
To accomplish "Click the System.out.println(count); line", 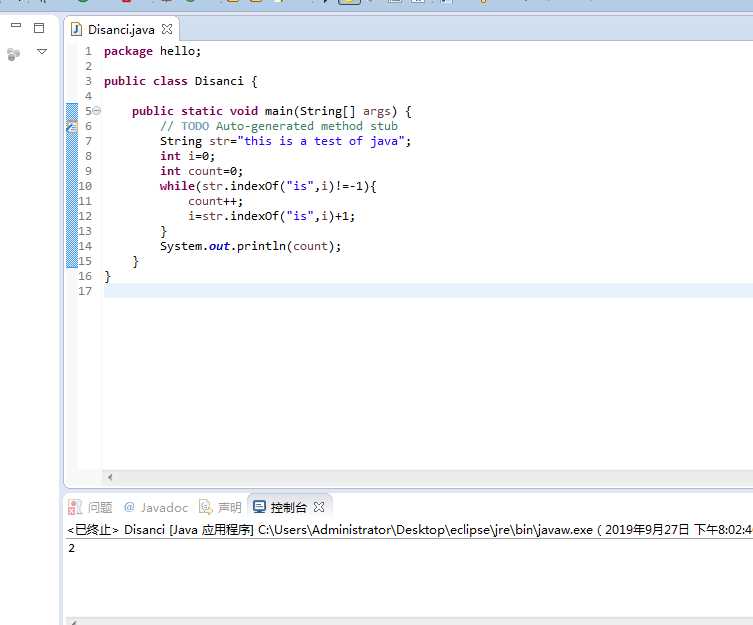I will point(250,246).
